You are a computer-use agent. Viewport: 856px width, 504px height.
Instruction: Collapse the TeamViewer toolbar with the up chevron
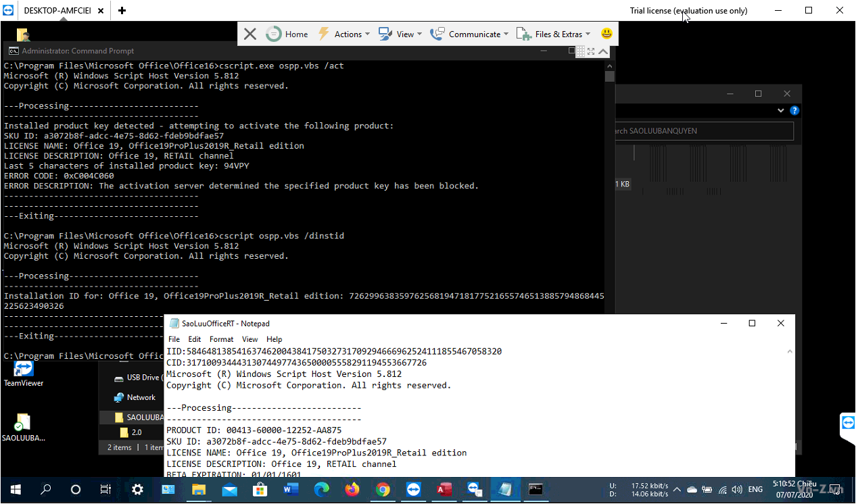(x=603, y=51)
